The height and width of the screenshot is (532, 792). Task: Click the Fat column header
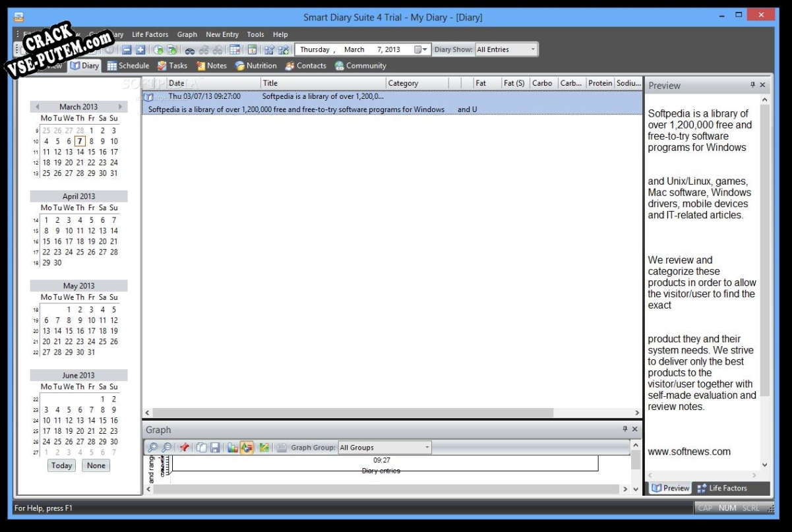point(487,83)
